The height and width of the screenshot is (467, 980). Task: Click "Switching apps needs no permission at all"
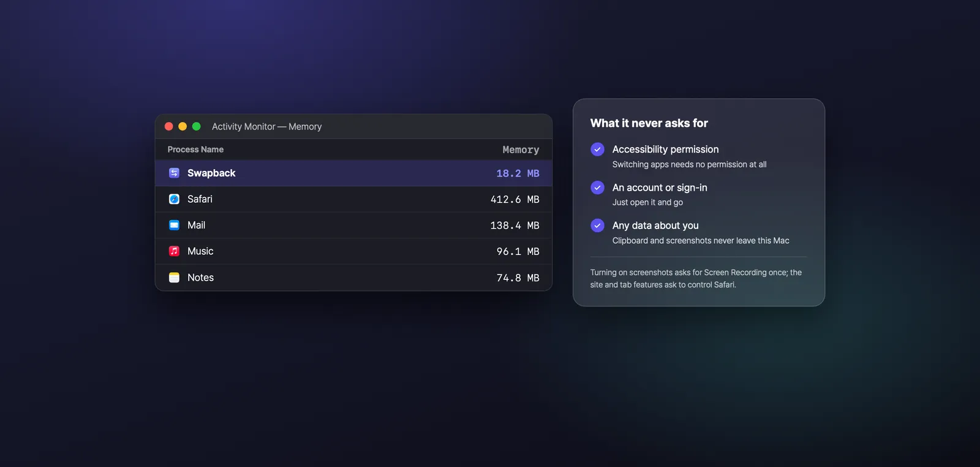point(689,164)
